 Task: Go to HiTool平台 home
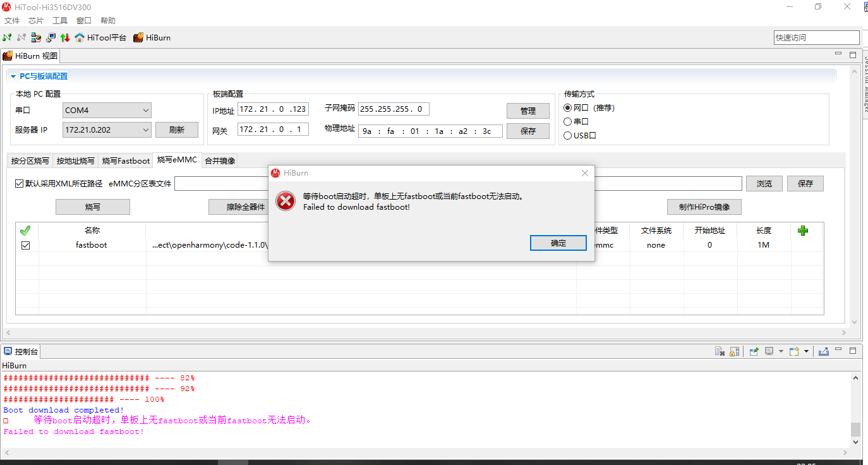(x=100, y=37)
